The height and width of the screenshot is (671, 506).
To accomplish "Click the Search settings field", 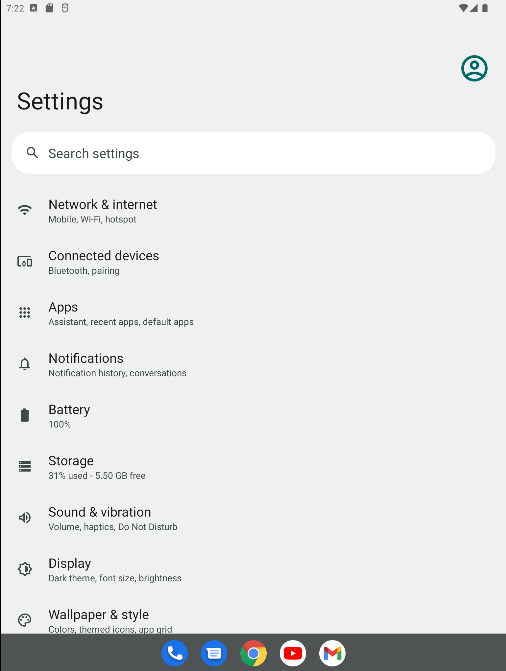I will (253, 153).
